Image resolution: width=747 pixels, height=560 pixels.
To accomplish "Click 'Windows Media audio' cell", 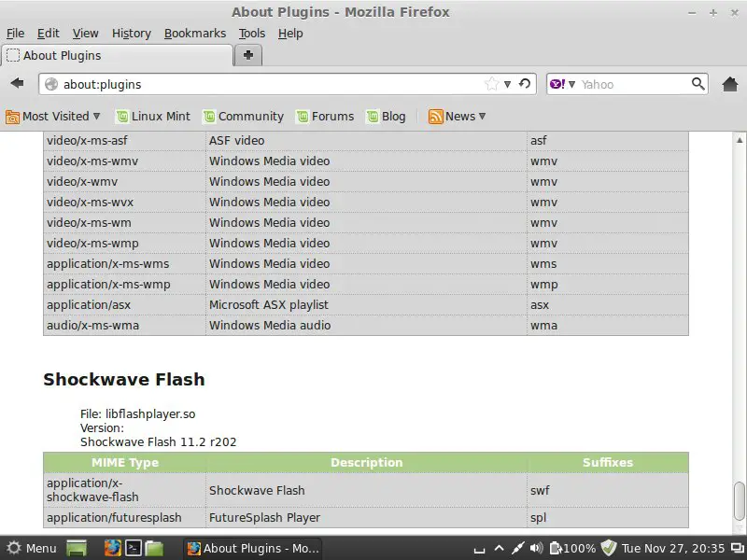I will point(366,325).
